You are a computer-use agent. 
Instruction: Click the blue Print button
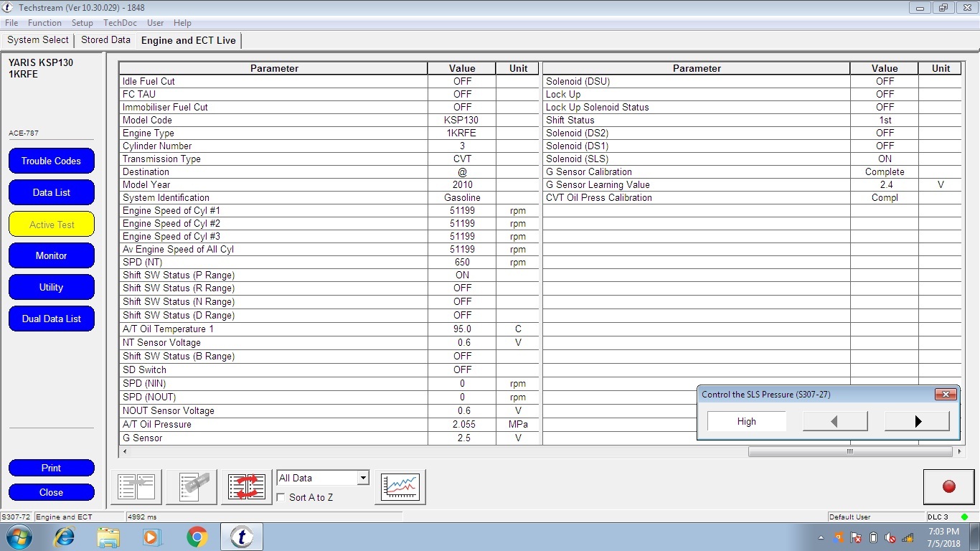[x=51, y=468]
